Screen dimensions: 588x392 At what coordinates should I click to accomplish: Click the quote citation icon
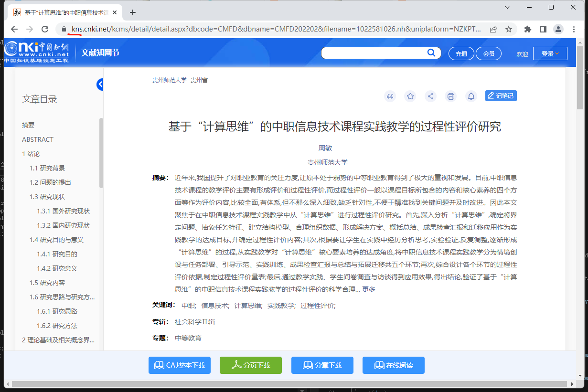390,96
